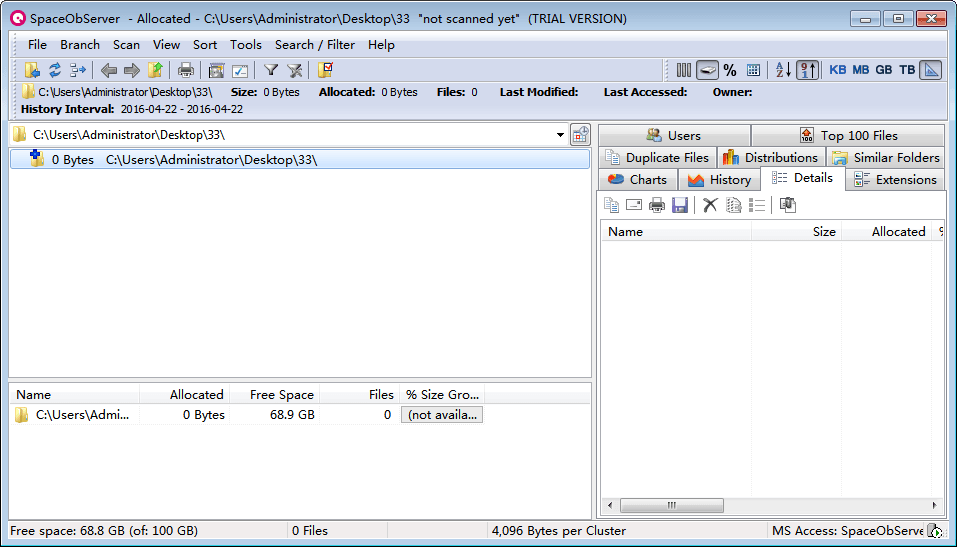Go back with the left arrow icon
This screenshot has height=547, width=957.
tap(109, 70)
